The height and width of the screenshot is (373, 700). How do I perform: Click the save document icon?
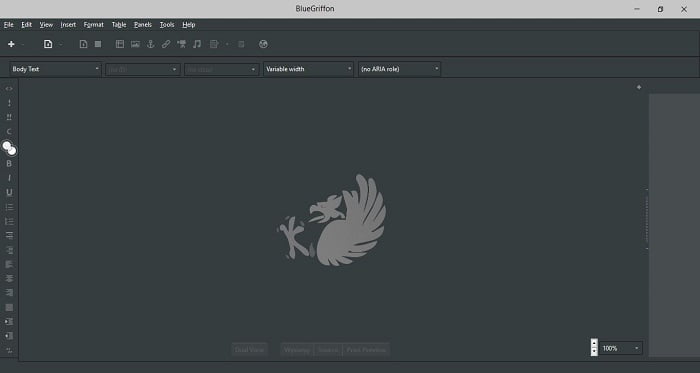tap(83, 44)
